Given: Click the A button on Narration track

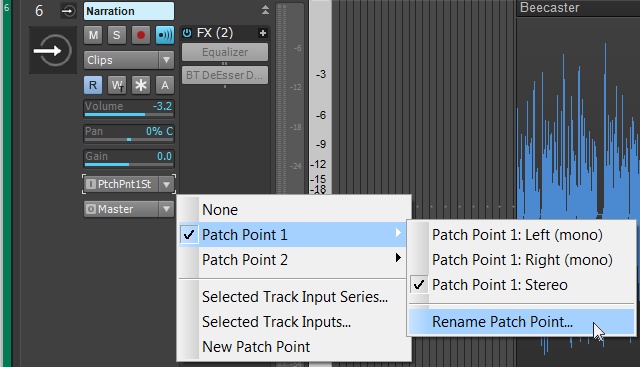Looking at the screenshot, I should [164, 85].
